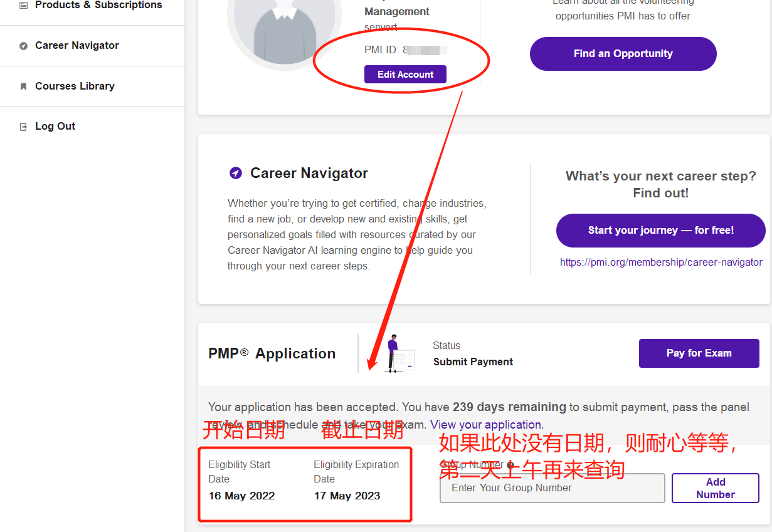
Task: Open the pmi.org career-navigator link
Action: pos(661,263)
